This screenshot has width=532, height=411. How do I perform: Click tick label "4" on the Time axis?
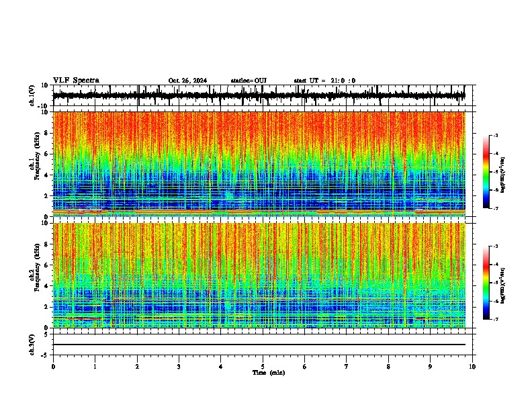click(x=221, y=367)
